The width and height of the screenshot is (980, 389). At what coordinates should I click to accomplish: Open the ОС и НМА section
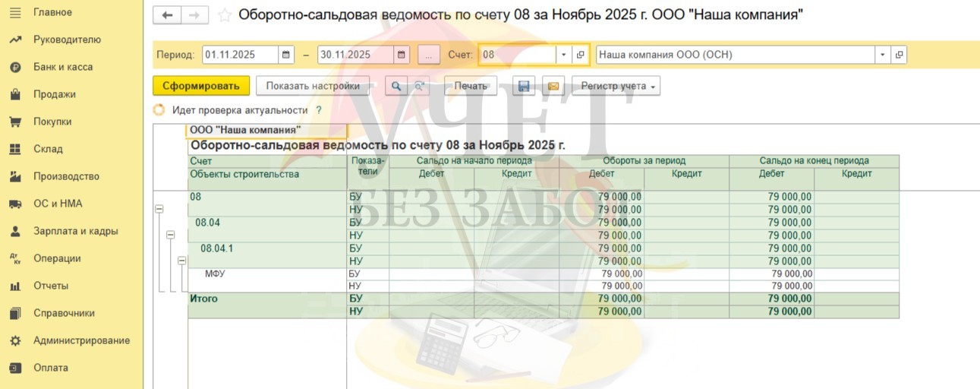[x=58, y=204]
